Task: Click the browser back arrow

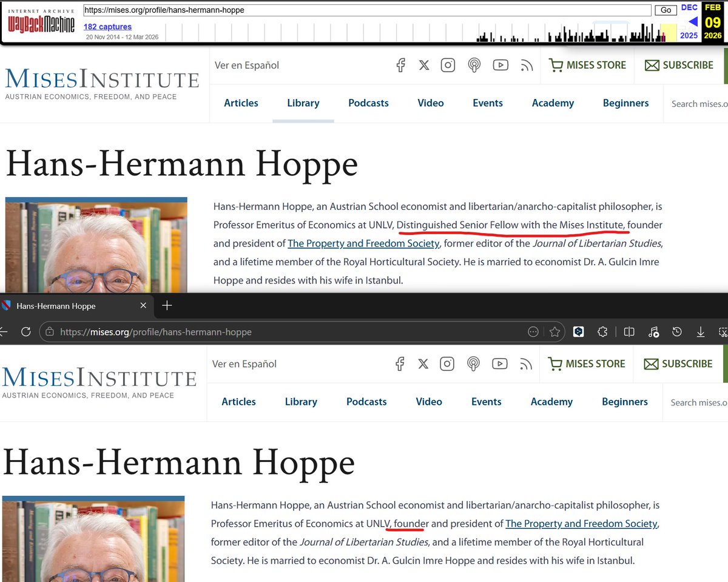Action: 4,332
